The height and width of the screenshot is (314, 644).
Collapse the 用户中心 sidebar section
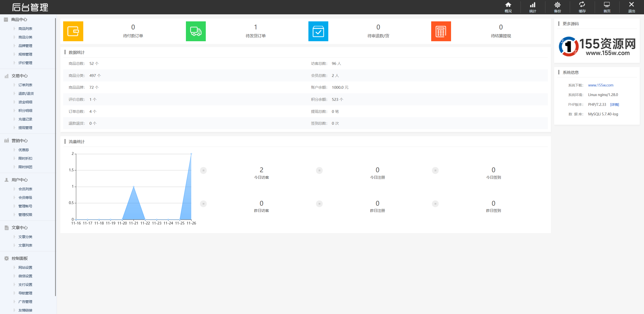[19, 180]
